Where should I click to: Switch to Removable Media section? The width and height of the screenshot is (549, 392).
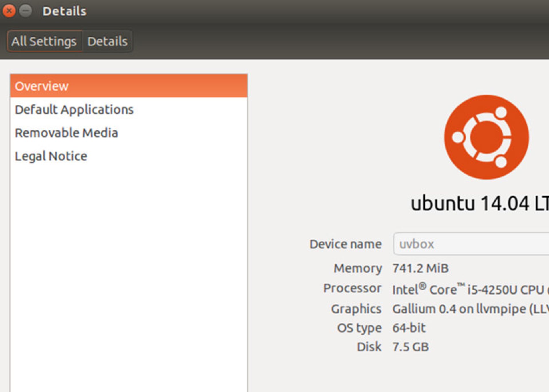(x=66, y=133)
